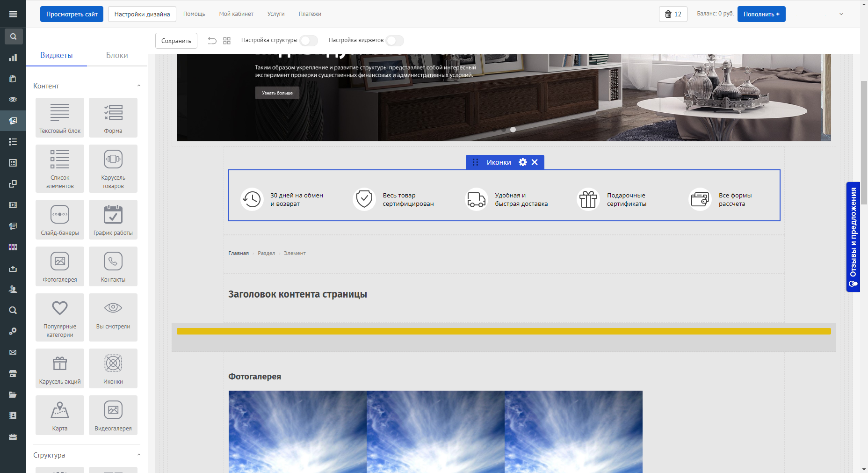The height and width of the screenshot is (473, 868).
Task: Click the Сохранить button
Action: coord(176,41)
